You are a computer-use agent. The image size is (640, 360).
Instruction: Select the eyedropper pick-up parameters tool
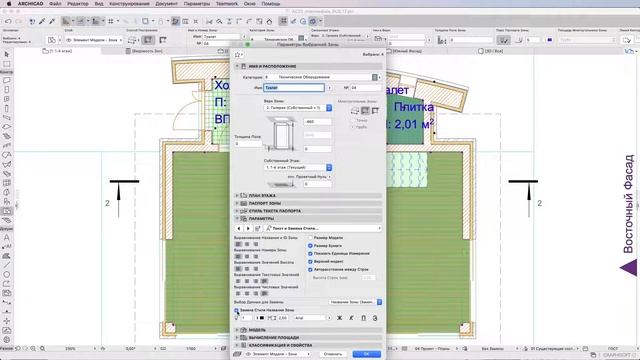pyautogui.click(x=42, y=21)
